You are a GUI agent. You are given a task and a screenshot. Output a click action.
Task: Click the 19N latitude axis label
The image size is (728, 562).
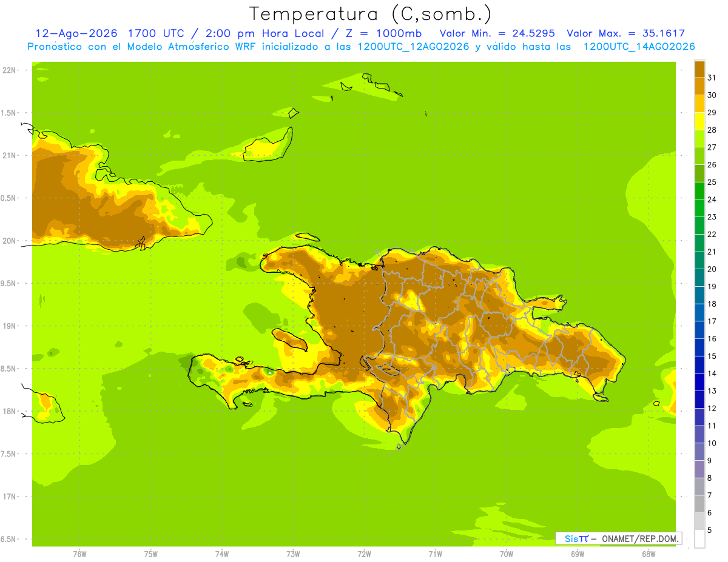(x=9, y=326)
